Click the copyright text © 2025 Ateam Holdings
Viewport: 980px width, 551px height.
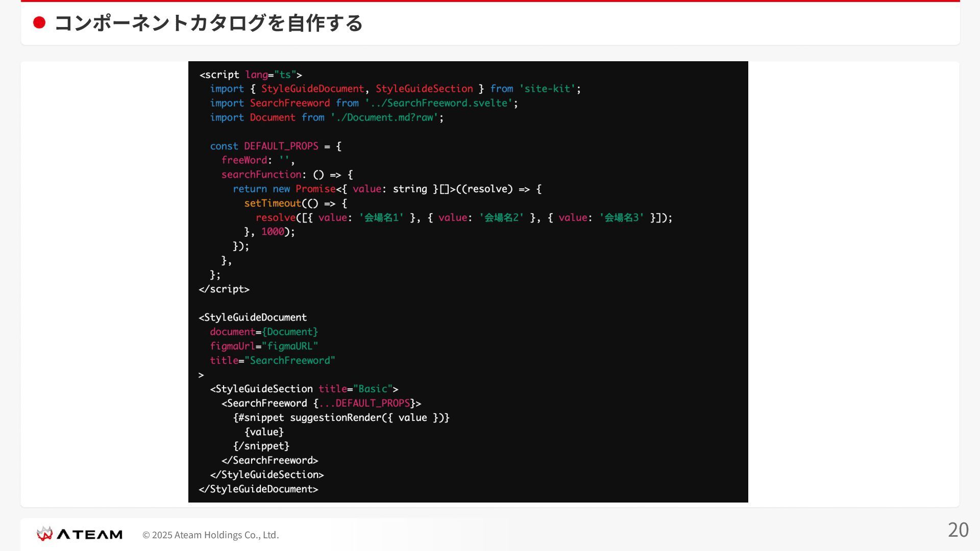[211, 535]
